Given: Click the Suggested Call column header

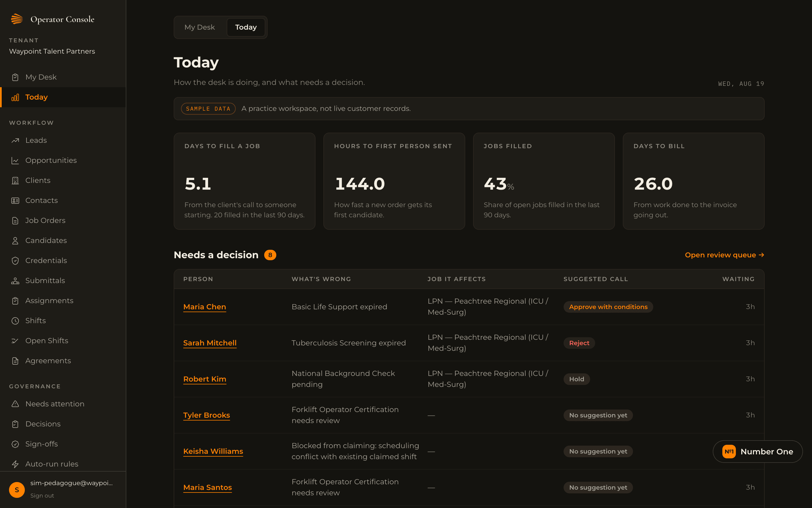Looking at the screenshot, I should pos(595,279).
